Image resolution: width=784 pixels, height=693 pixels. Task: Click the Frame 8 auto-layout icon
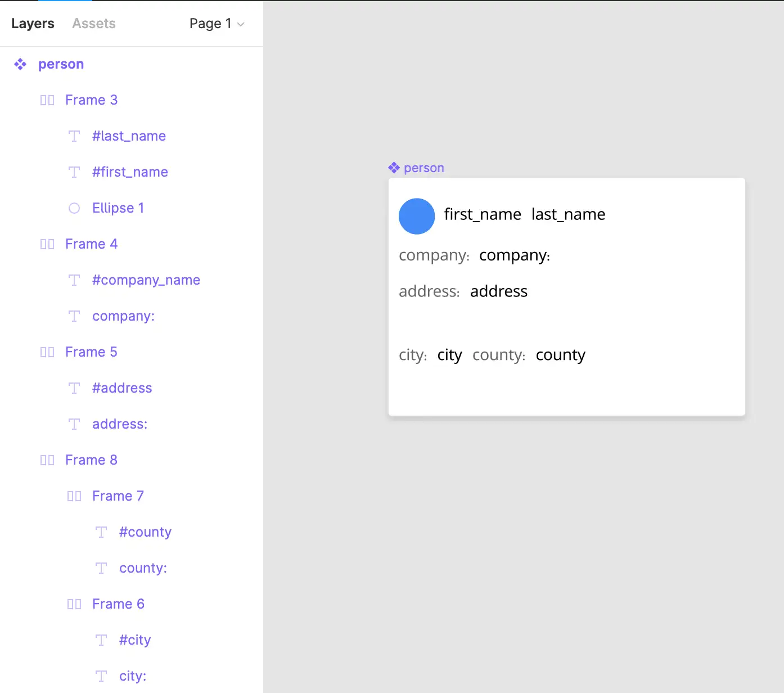coord(47,460)
